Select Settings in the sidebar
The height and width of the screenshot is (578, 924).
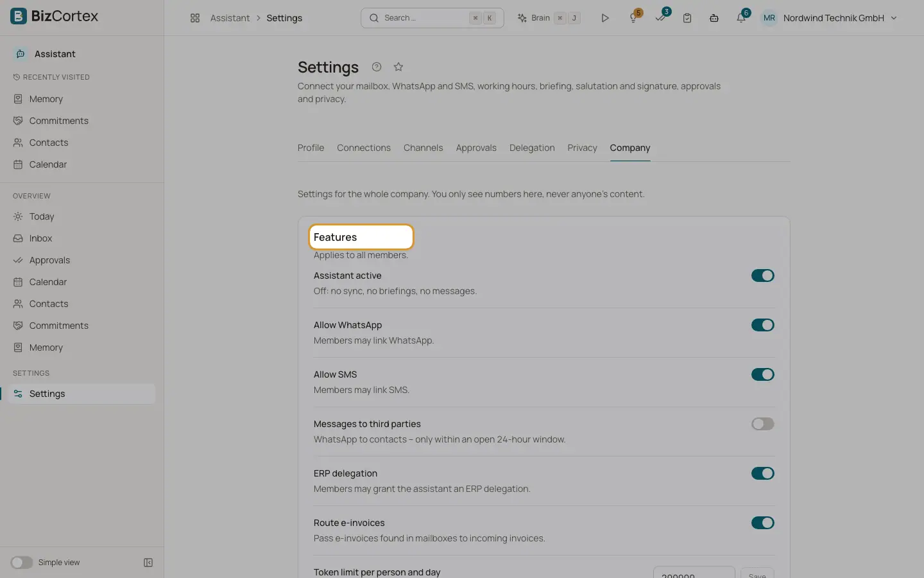[x=82, y=394]
